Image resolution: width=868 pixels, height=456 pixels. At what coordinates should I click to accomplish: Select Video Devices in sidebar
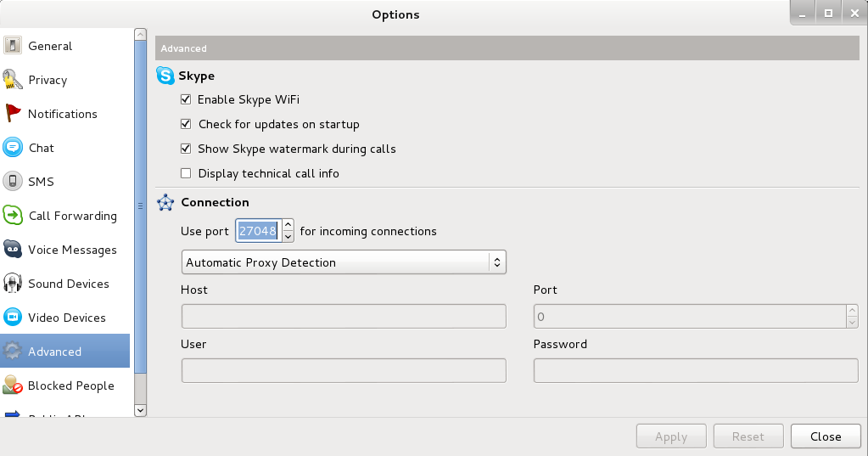pos(65,317)
